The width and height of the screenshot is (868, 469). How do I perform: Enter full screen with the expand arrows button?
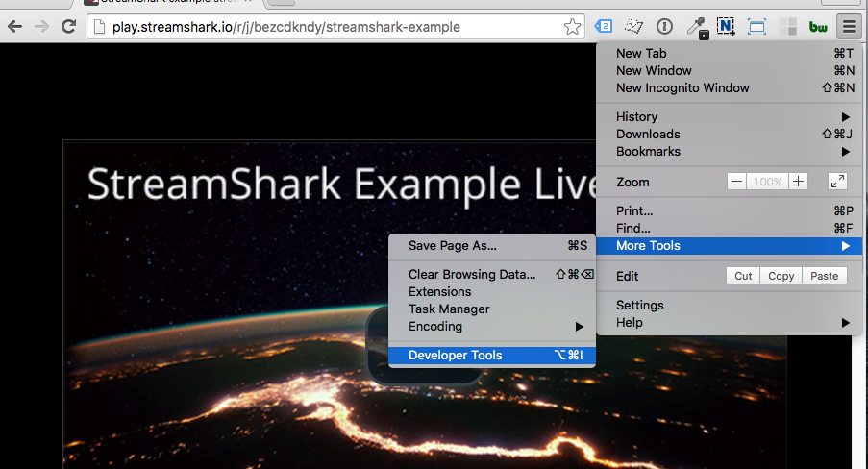pos(837,182)
